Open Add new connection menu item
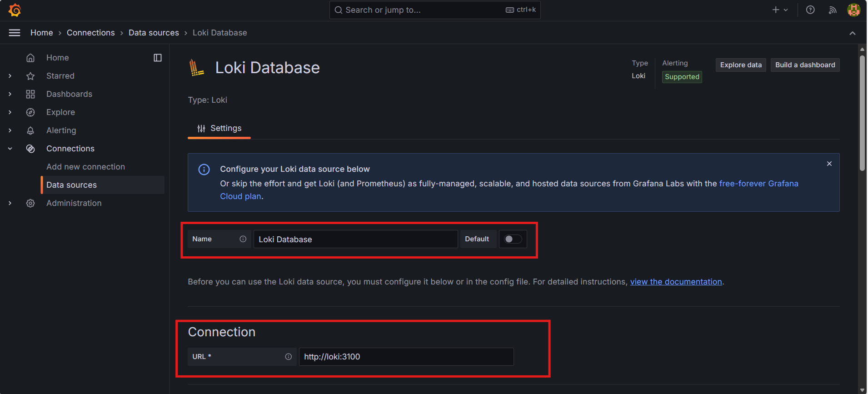868x394 pixels. (85, 167)
